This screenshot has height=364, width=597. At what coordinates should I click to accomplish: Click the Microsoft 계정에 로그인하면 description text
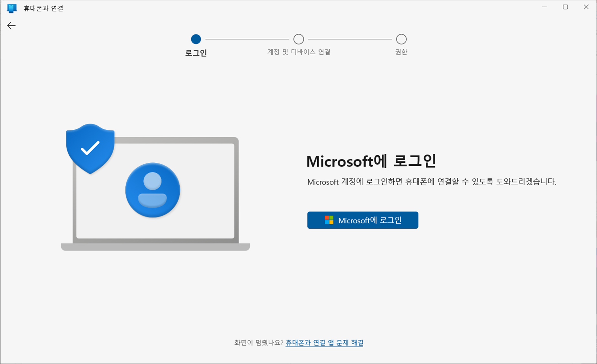tap(432, 182)
